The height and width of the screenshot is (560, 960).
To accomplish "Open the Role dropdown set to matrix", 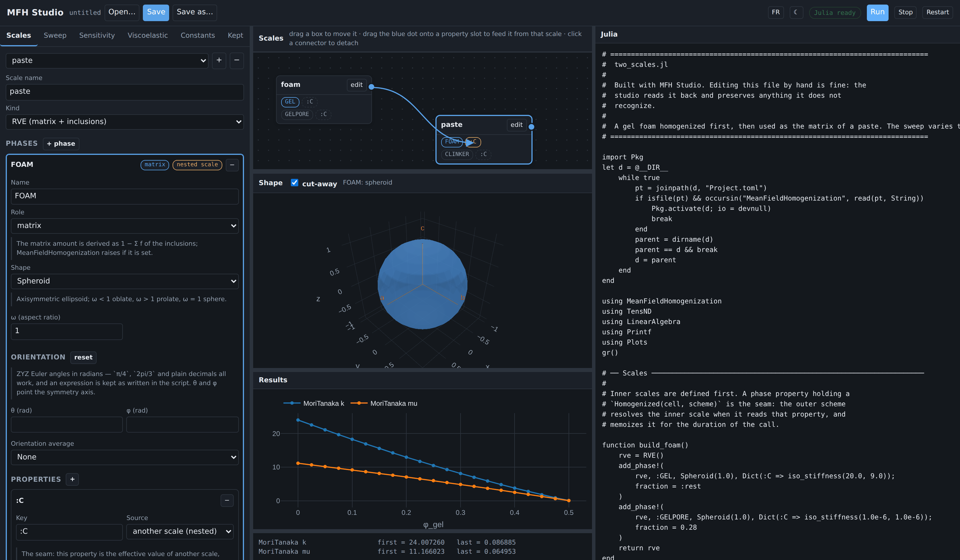I will [x=125, y=226].
